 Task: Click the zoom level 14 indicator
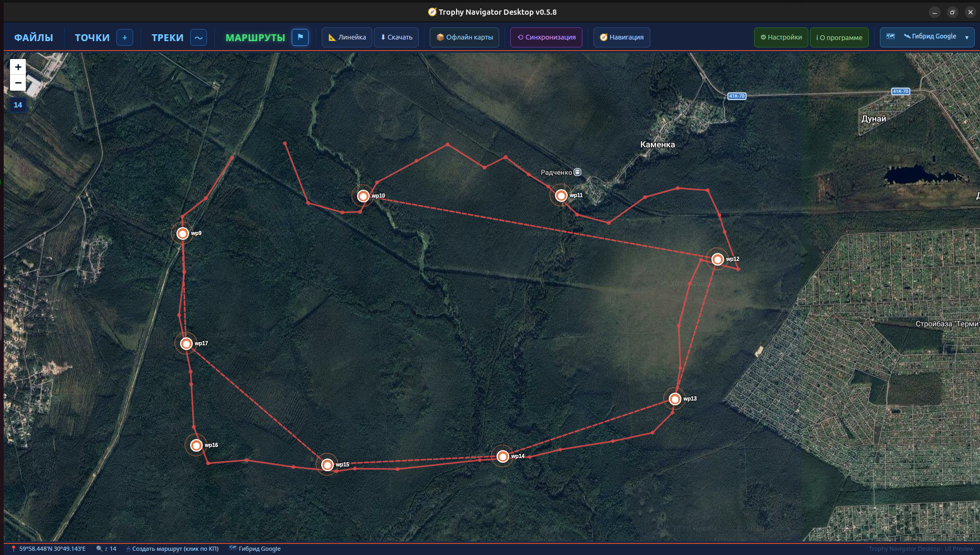click(18, 105)
